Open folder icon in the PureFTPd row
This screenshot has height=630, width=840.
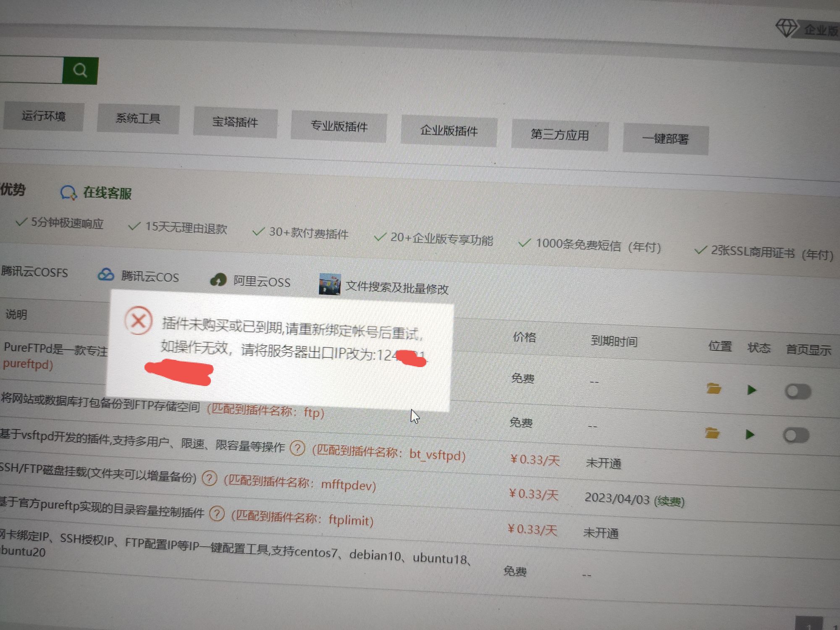(714, 388)
